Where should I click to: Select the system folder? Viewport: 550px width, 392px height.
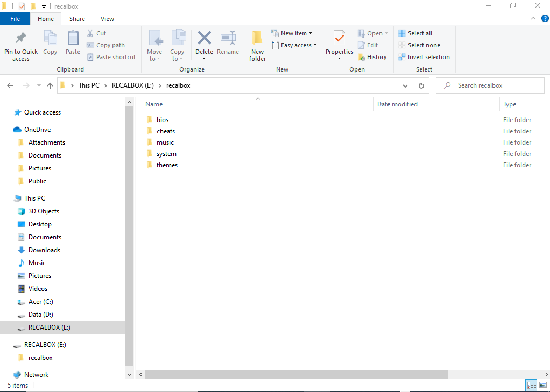tap(166, 154)
